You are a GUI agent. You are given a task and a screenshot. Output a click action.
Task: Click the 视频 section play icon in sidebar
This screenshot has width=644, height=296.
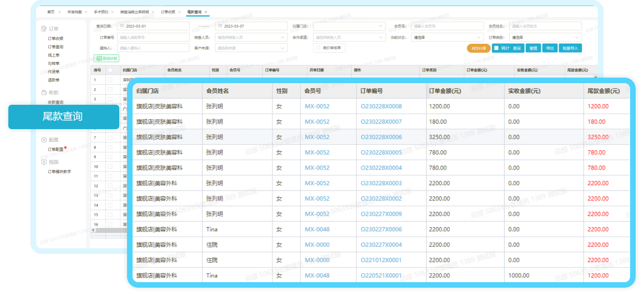44,162
